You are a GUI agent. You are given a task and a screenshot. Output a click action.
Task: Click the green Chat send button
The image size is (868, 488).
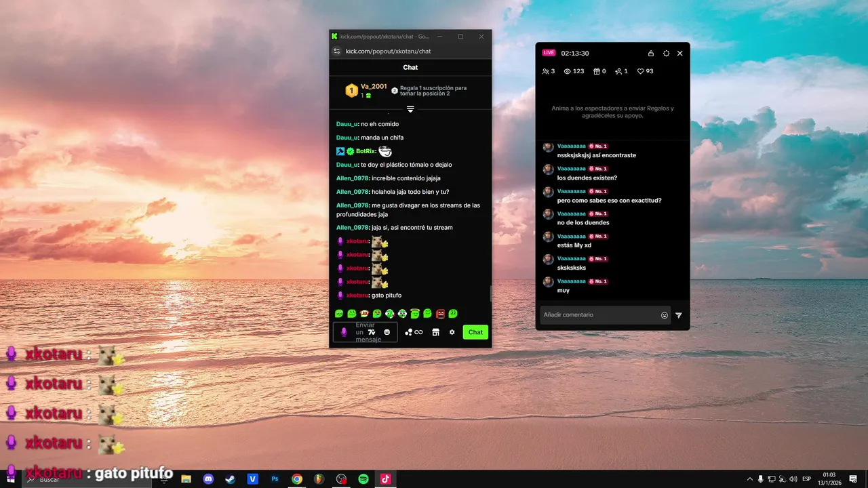click(x=475, y=332)
